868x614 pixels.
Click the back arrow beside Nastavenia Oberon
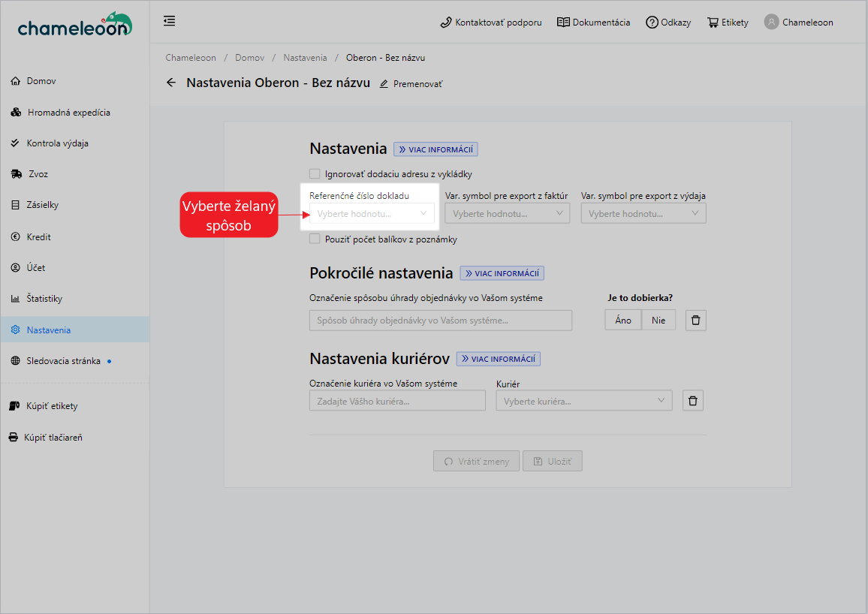pos(171,83)
